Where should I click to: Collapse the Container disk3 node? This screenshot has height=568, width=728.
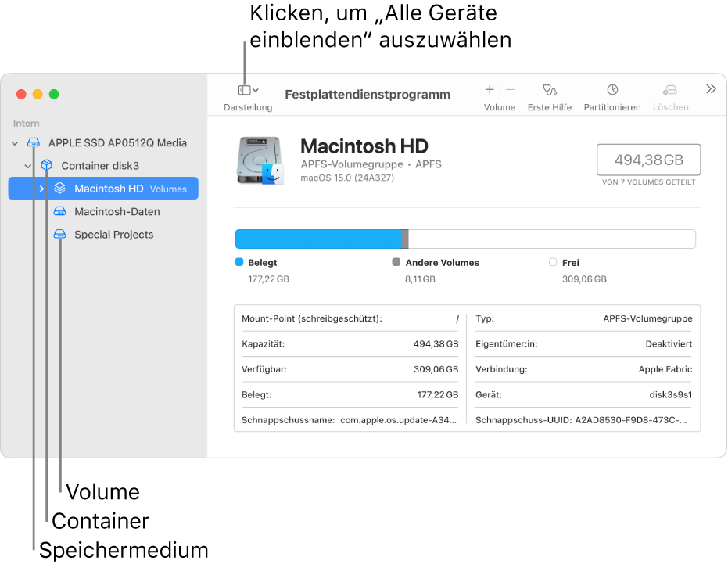pos(28,167)
